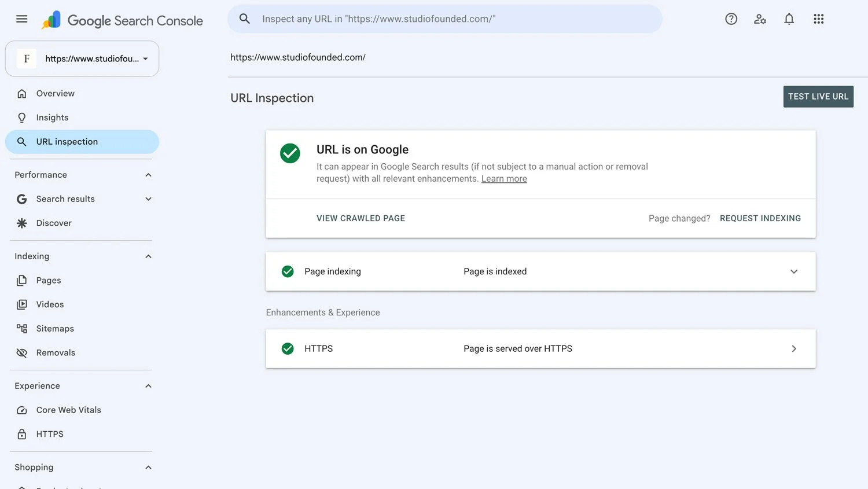The height and width of the screenshot is (489, 868).
Task: Click the Core Web Vitals gauge icon
Action: pos(22,410)
